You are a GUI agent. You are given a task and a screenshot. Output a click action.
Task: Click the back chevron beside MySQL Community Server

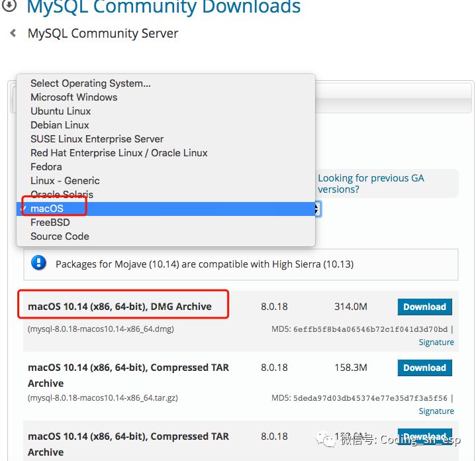tap(13, 33)
